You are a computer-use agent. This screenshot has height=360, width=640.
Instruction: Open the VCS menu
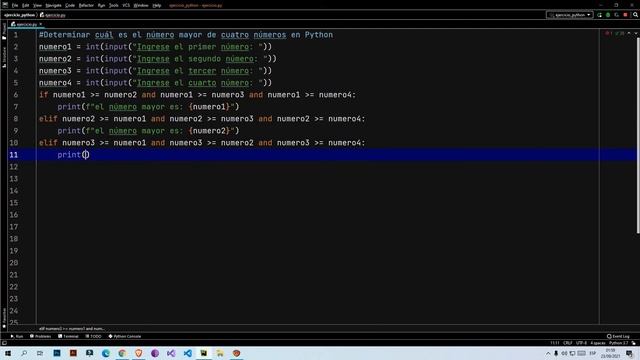pos(126,5)
